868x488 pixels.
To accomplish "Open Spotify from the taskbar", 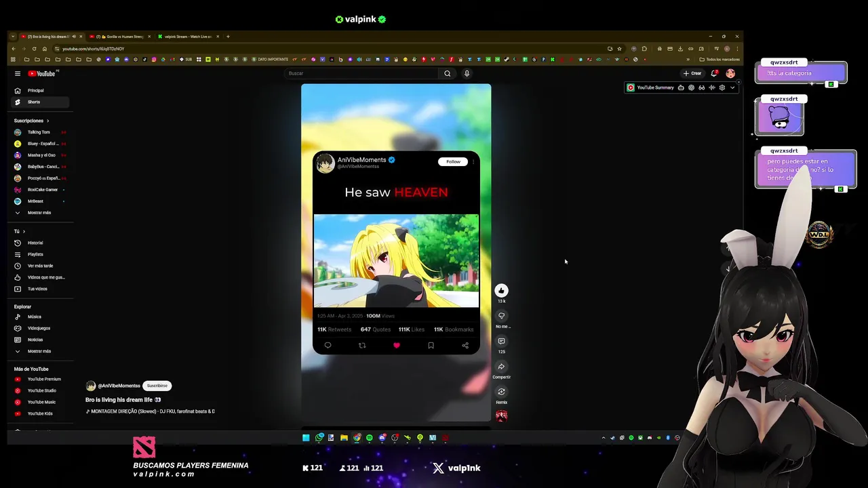I will [370, 438].
